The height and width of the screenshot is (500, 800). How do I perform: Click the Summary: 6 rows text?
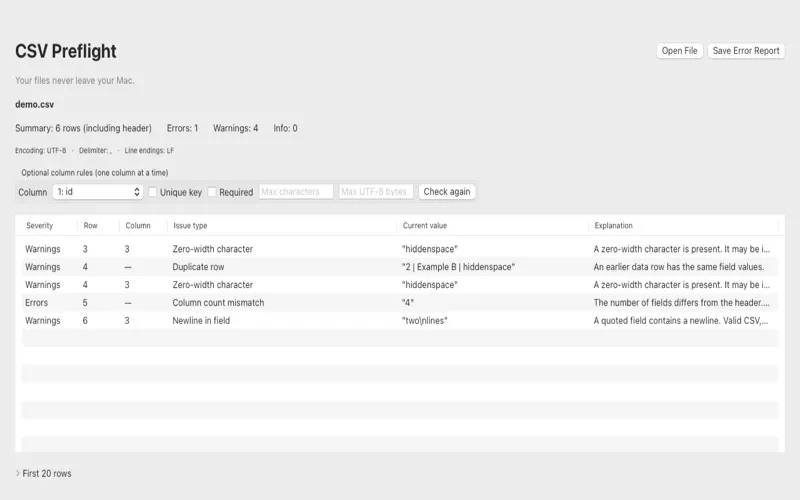click(83, 128)
